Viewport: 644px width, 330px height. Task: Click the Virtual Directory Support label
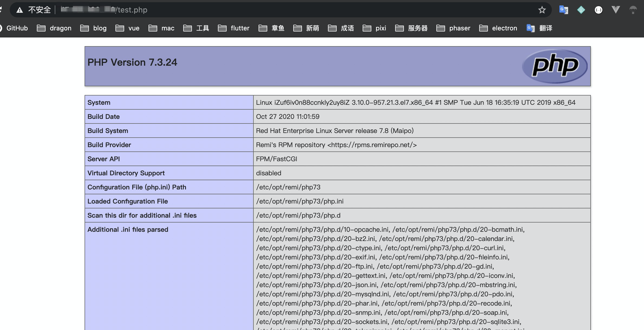click(x=126, y=173)
